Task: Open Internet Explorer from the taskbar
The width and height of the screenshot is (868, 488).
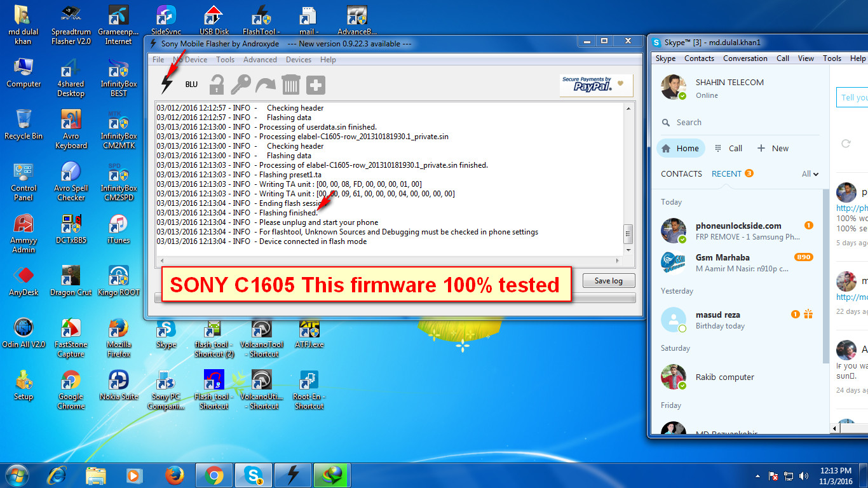Action: tap(57, 475)
